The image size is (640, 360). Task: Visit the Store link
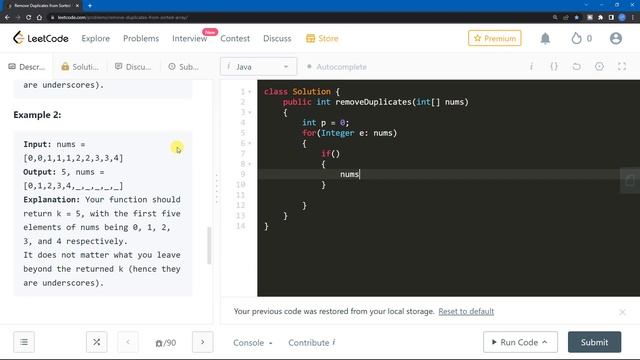322,38
